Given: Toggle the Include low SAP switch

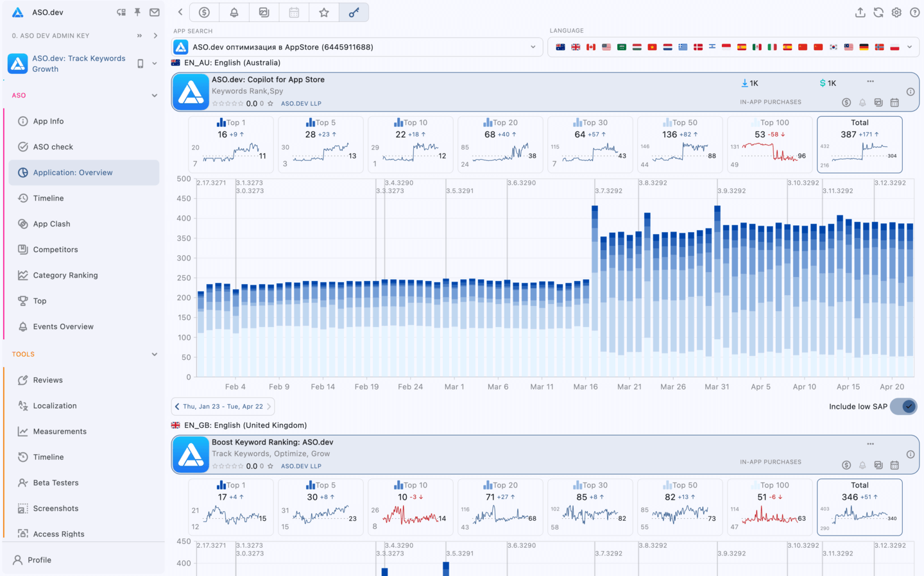Looking at the screenshot, I should click(x=903, y=406).
